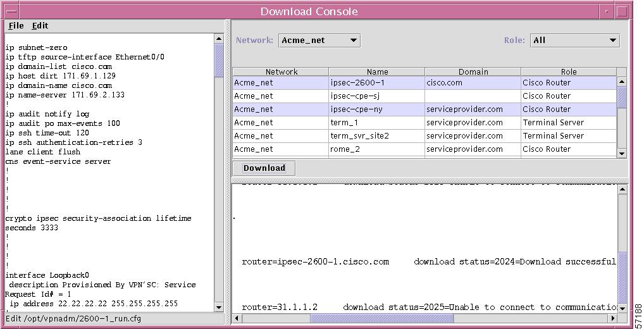This screenshot has width=644, height=329.
Task: Click the 'cns event-service server' line
Action: point(58,161)
